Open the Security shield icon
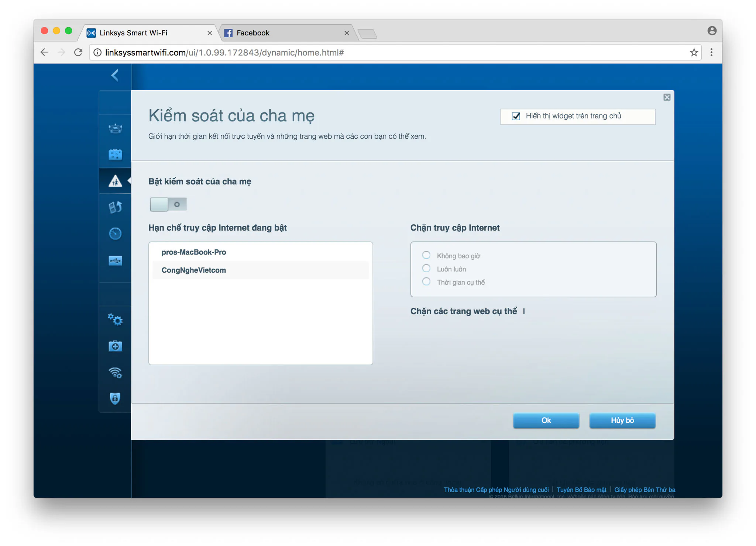756x546 pixels. (x=115, y=398)
